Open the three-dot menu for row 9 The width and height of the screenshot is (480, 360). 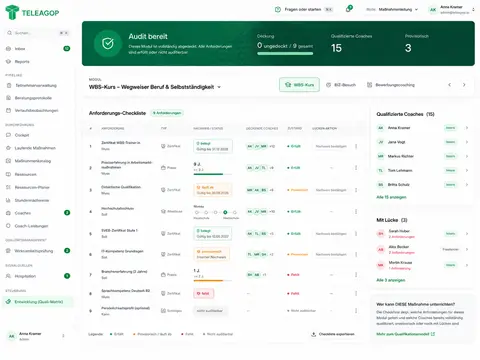(356, 311)
